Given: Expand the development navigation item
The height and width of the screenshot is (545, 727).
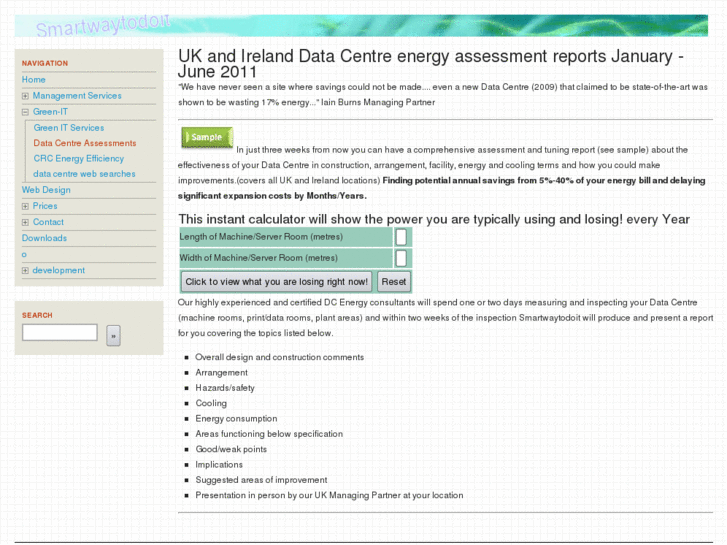Looking at the screenshot, I should click(x=25, y=271).
